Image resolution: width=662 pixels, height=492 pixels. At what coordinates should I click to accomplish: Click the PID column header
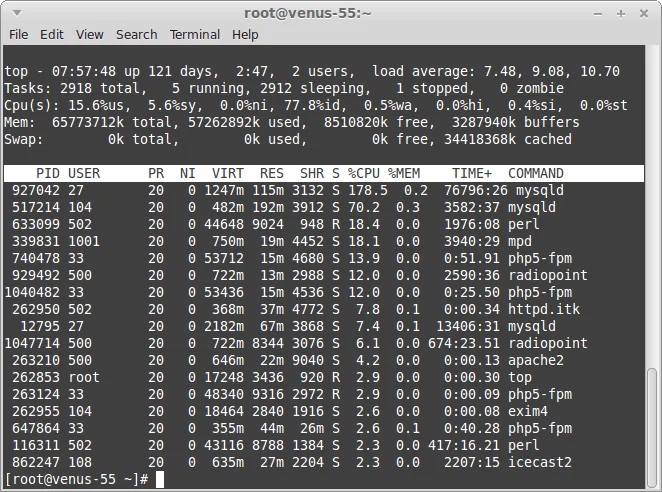tap(47, 173)
